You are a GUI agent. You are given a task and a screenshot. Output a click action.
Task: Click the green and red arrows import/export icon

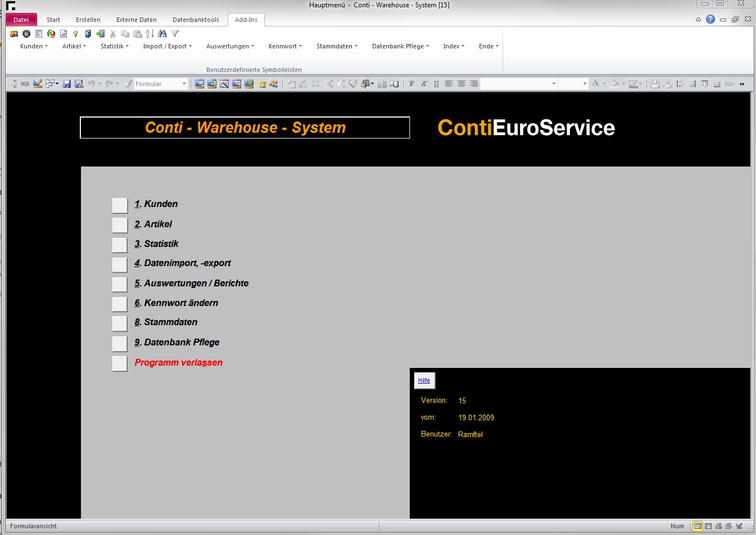click(x=51, y=34)
